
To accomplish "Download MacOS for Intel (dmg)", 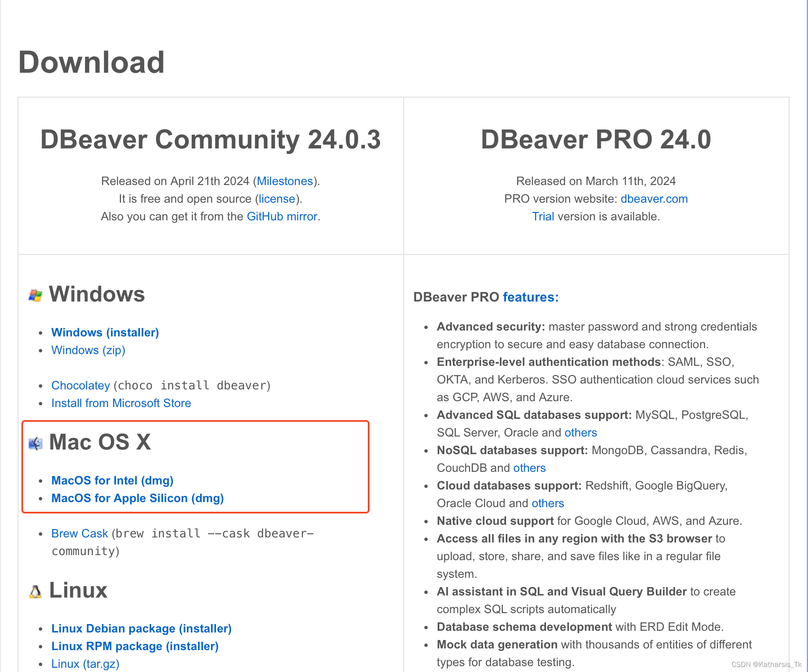I will 112,480.
